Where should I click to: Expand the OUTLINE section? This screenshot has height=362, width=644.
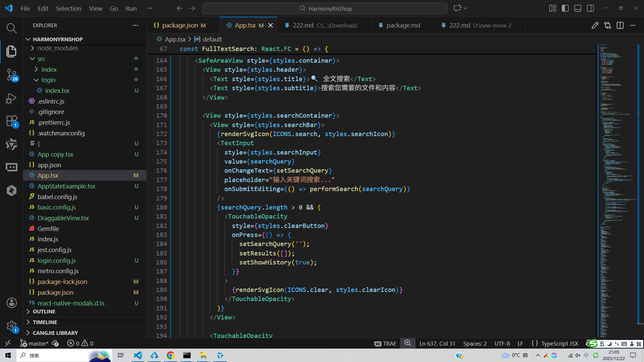(x=44, y=312)
